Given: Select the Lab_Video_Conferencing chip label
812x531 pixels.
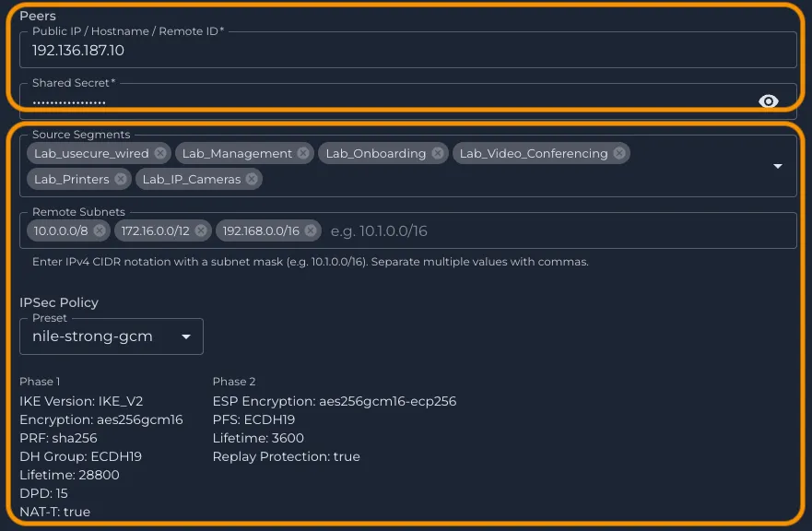Looking at the screenshot, I should pos(534,153).
